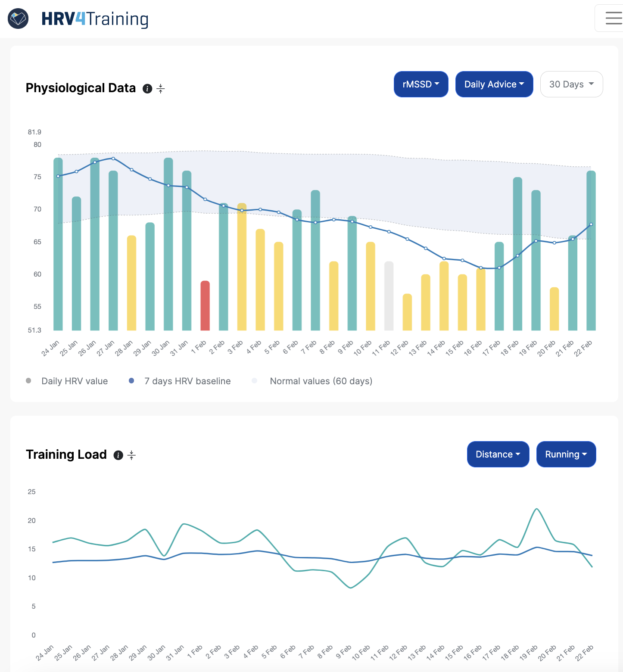Click the baseline data point on 22 Feb
623x672 pixels.
pos(591,224)
